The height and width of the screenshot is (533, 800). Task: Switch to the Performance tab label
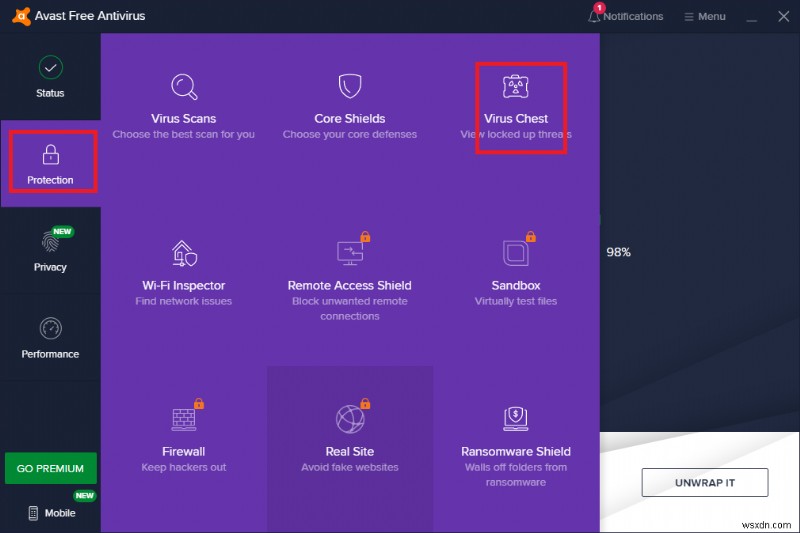coord(50,354)
